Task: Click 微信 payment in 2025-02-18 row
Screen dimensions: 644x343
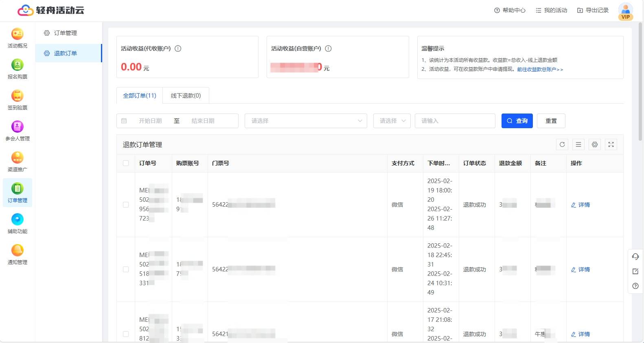Action: click(397, 269)
